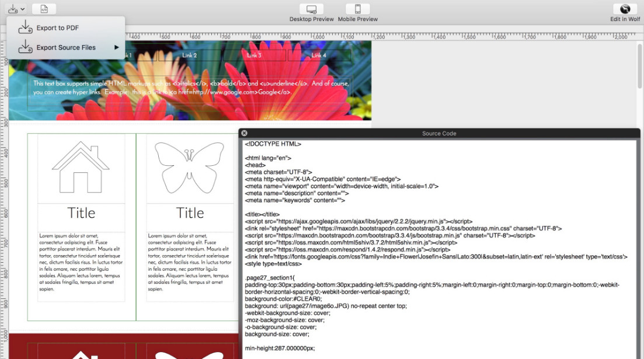Click the meta charset="UTF-8" line
Viewport: 644px width, 359px height.
(279, 172)
